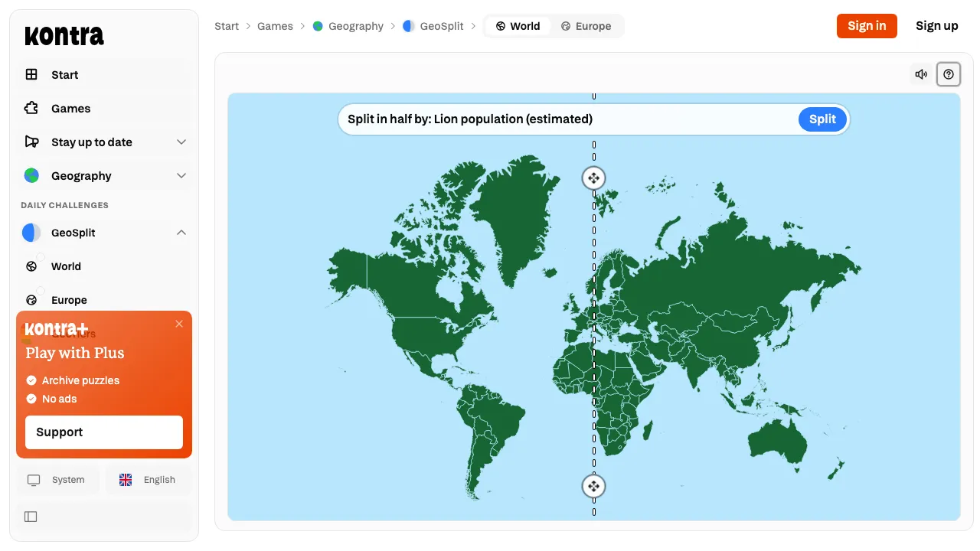
Task: Click the blue Split button
Action: click(x=822, y=119)
